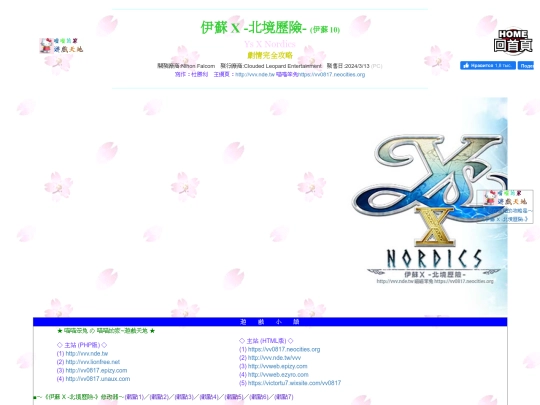The image size is (540, 405).
Task: Open HTML mirror (4) http://vvweb.ezyro.com
Action: tap(278, 375)
